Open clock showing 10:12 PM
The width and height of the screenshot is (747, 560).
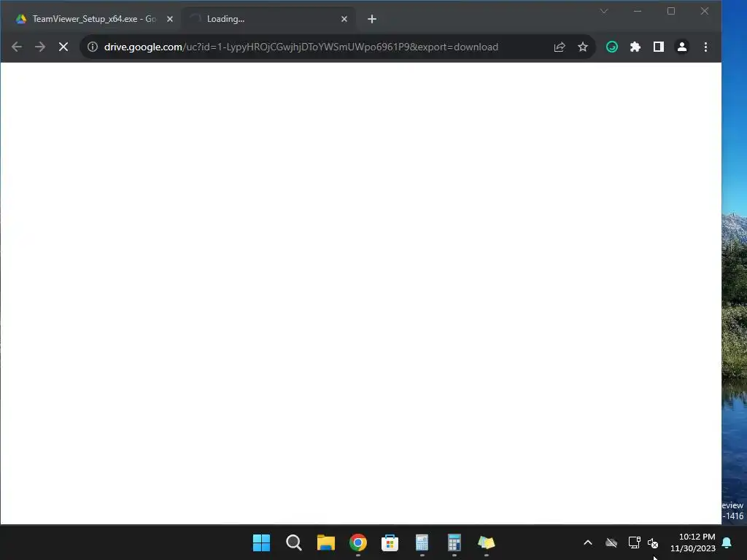pyautogui.click(x=693, y=542)
